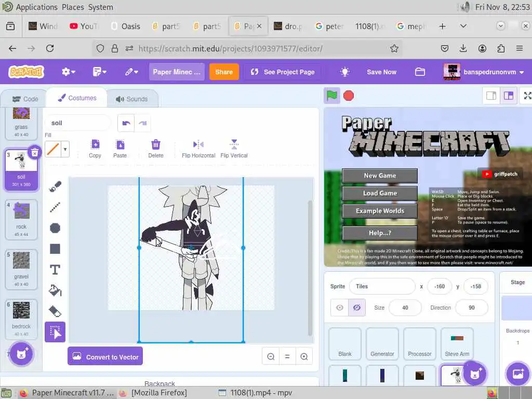This screenshot has height=399, width=532.
Task: Copy the selected costume area
Action: 95,149
